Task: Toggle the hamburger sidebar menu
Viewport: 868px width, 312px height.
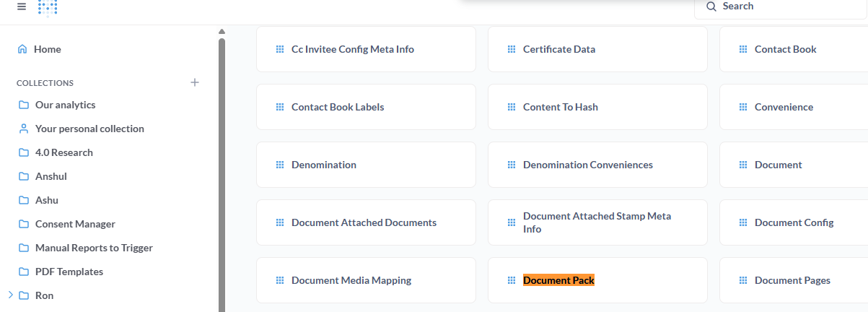Action: [x=22, y=6]
